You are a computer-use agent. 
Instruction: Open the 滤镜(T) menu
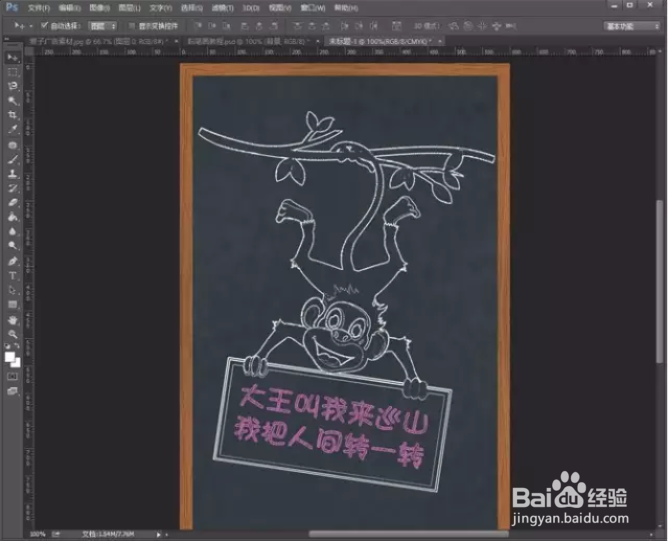(222, 8)
